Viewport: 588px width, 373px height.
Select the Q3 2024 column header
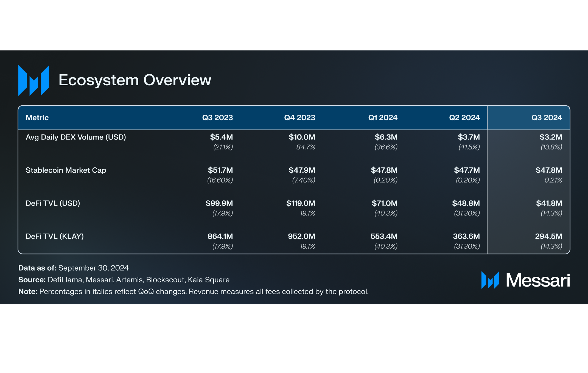[x=546, y=118]
